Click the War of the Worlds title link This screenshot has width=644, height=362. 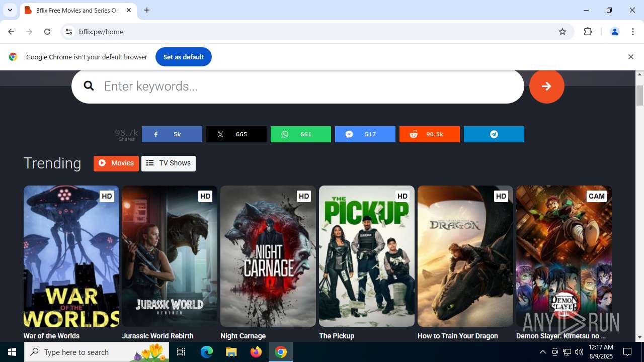click(51, 336)
